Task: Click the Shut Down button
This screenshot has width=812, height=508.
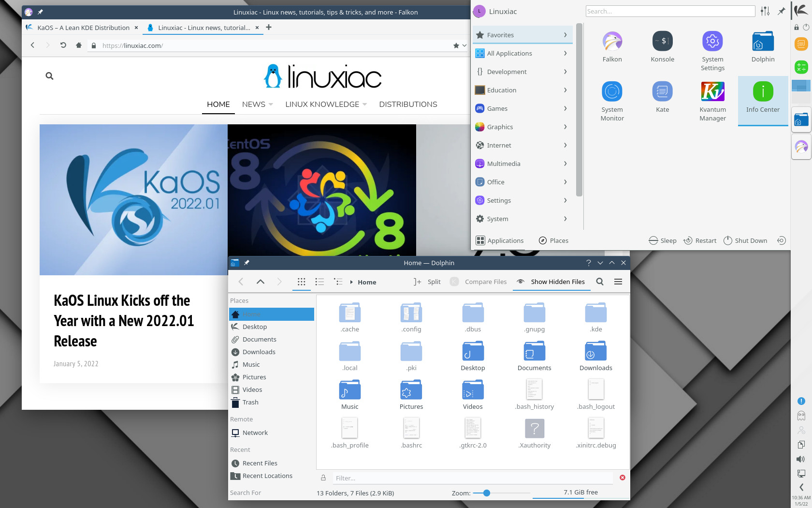Action: click(x=745, y=240)
